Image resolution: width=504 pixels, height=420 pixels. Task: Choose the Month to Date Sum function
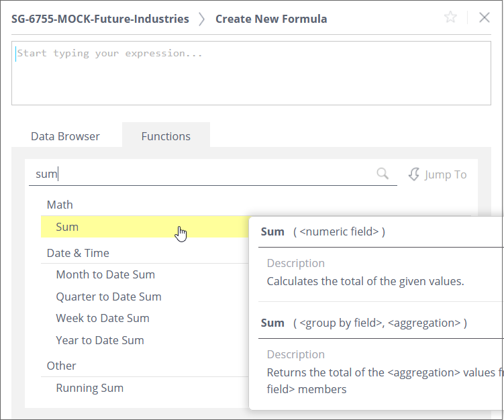105,274
